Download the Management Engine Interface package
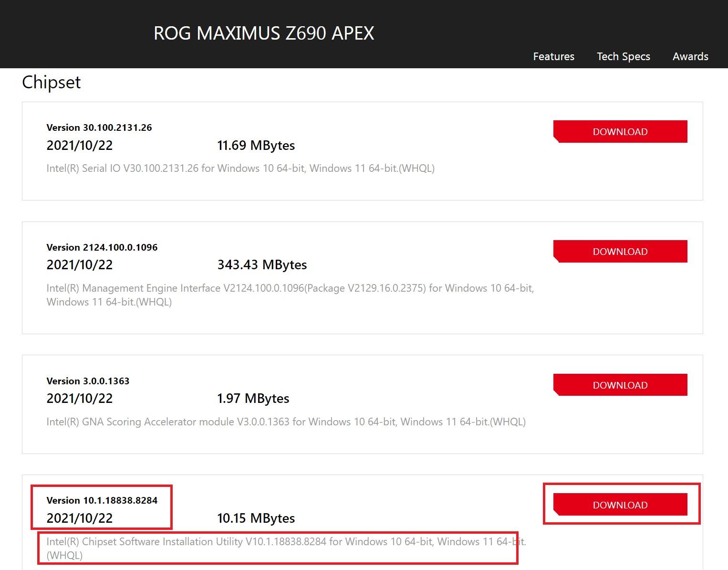 tap(620, 252)
